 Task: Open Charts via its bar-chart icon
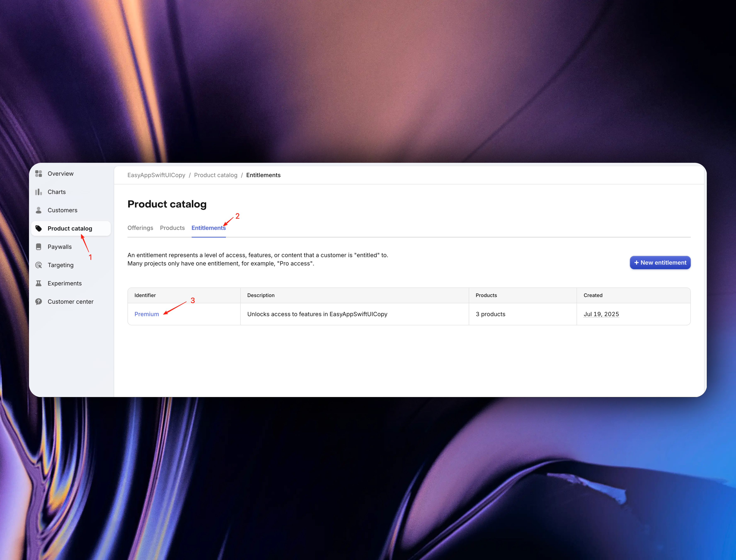point(39,192)
